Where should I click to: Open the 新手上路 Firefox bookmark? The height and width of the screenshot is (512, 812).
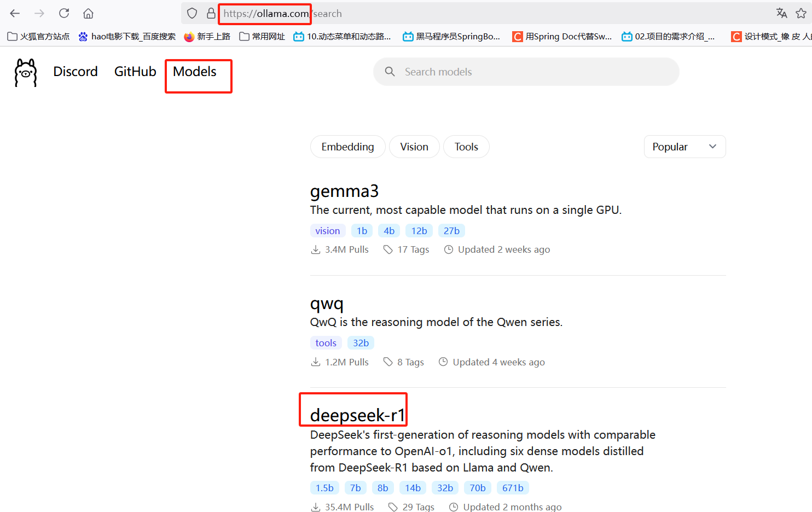[x=207, y=37]
